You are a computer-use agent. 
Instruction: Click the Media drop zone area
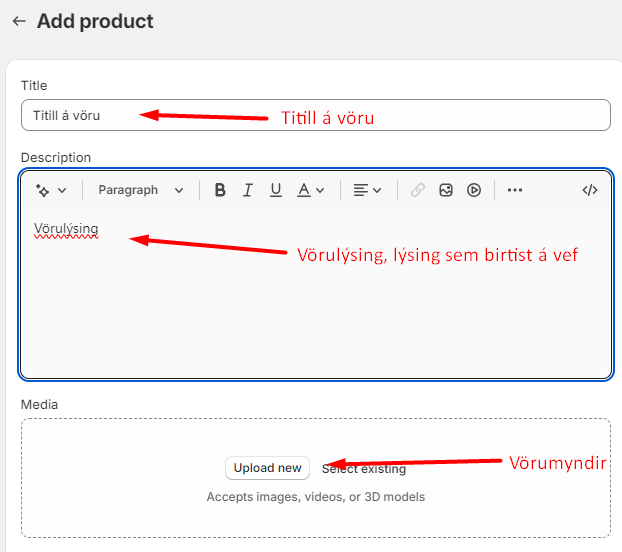[315, 515]
